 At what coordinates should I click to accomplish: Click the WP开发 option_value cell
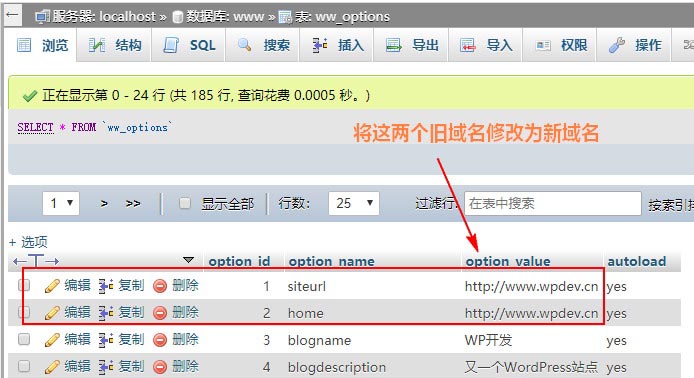(x=488, y=340)
